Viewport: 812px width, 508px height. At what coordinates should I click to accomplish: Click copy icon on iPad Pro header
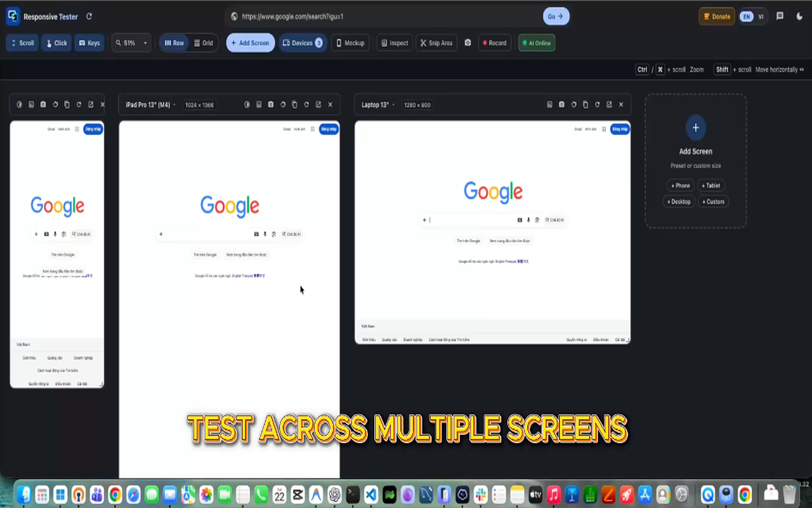click(294, 105)
